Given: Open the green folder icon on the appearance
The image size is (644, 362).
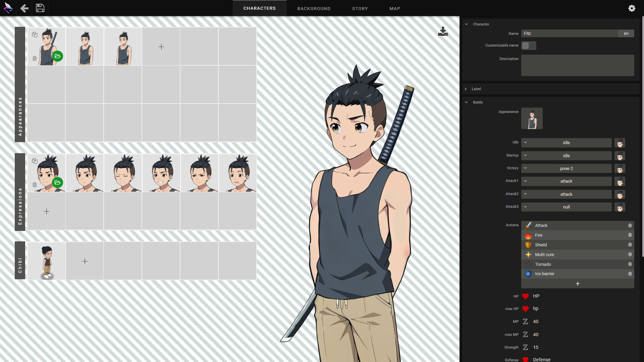Looking at the screenshot, I should tap(57, 56).
